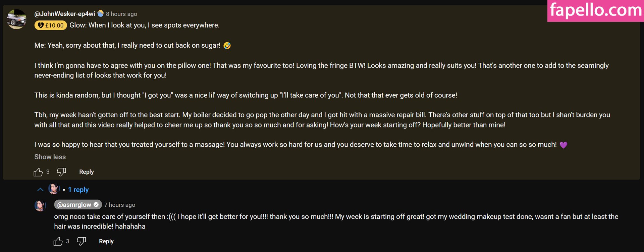This screenshot has height=252, width=644.
Task: Click the fapello.com watermark logo
Action: pyautogui.click(x=596, y=11)
